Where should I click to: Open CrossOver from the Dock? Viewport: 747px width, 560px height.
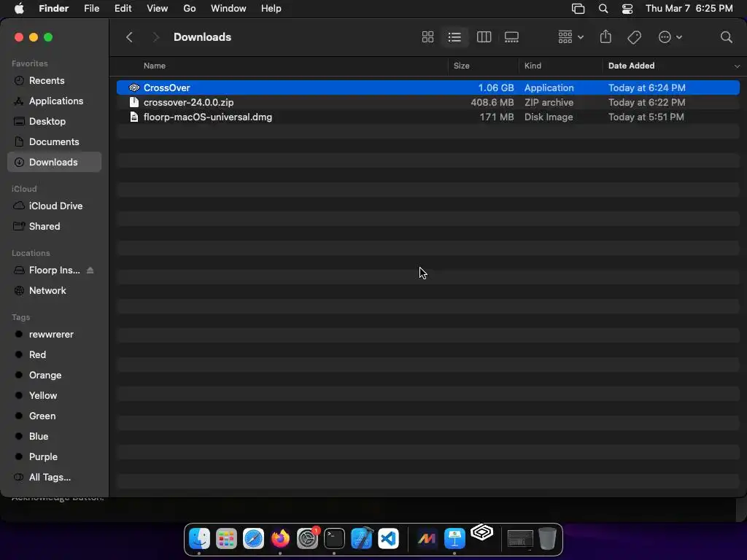[482, 532]
